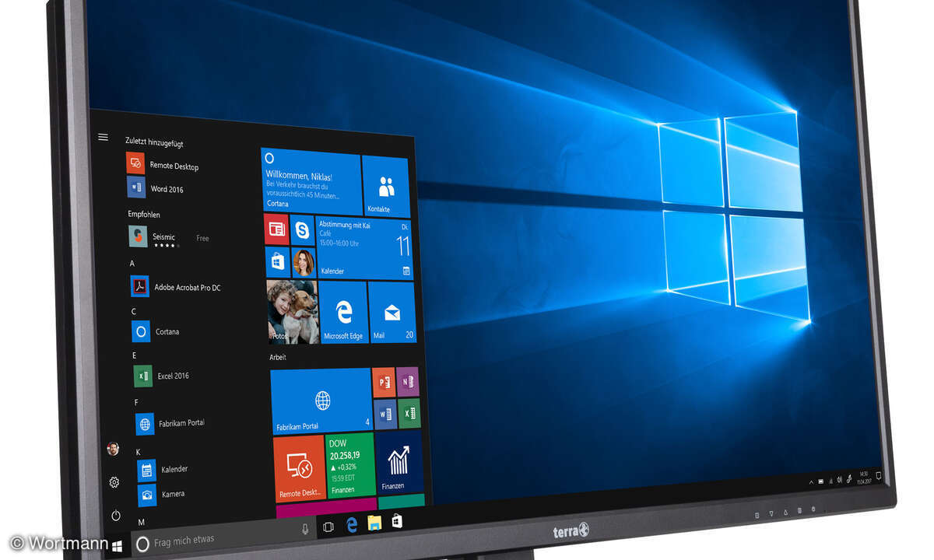Open Settings via the gear icon
The height and width of the screenshot is (560, 934).
[114, 482]
